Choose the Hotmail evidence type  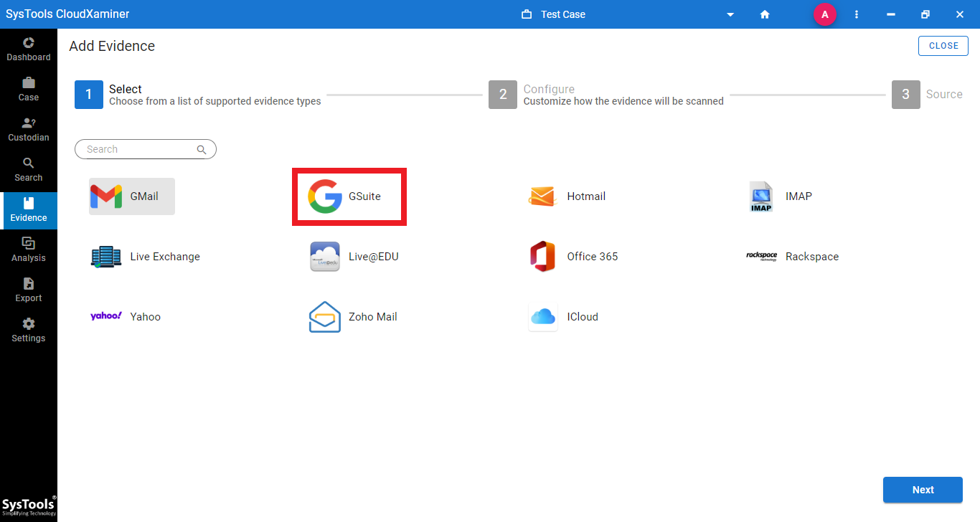[567, 196]
